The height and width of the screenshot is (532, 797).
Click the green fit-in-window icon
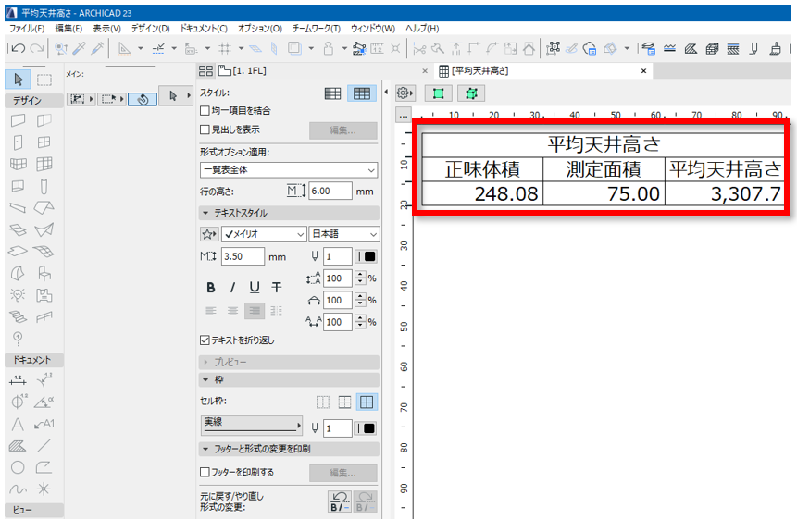(x=438, y=93)
